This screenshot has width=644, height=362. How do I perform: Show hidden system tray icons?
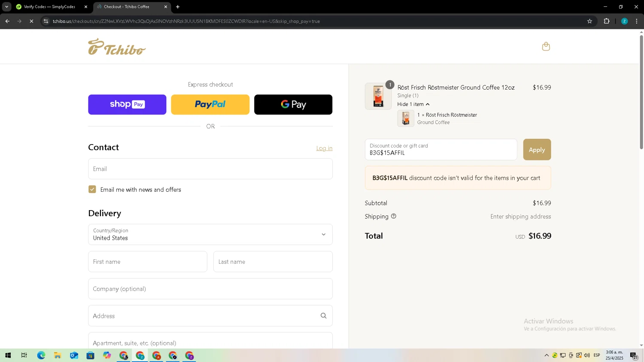point(547,355)
